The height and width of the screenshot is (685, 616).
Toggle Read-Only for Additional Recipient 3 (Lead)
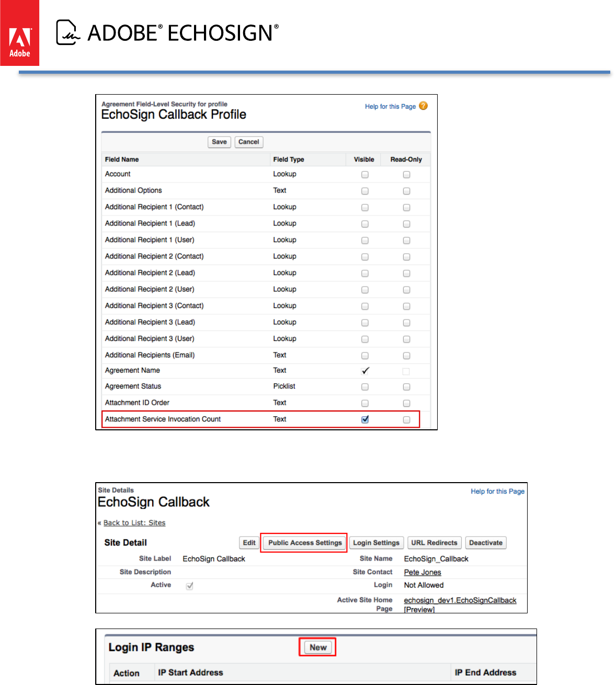click(406, 323)
